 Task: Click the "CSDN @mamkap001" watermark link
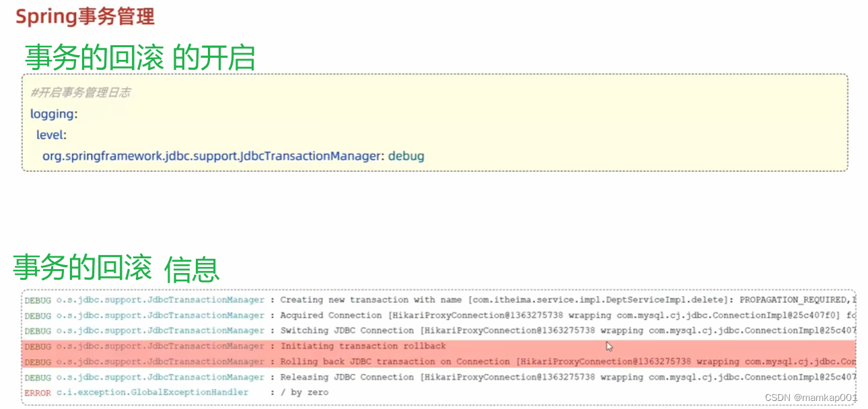point(809,398)
